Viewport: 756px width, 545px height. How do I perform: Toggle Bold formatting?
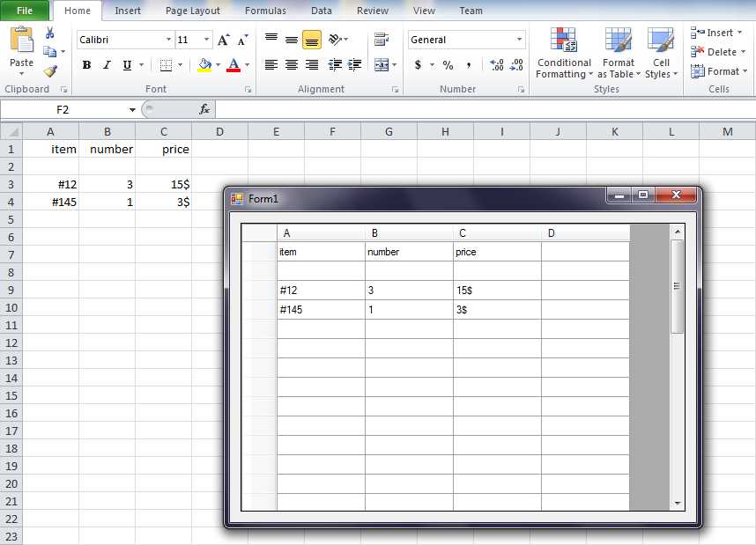click(86, 64)
